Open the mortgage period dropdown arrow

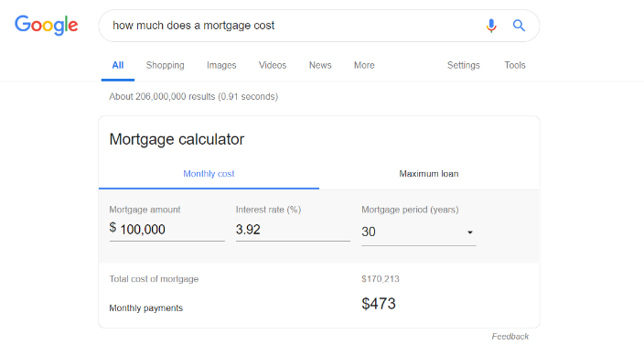[x=470, y=232]
